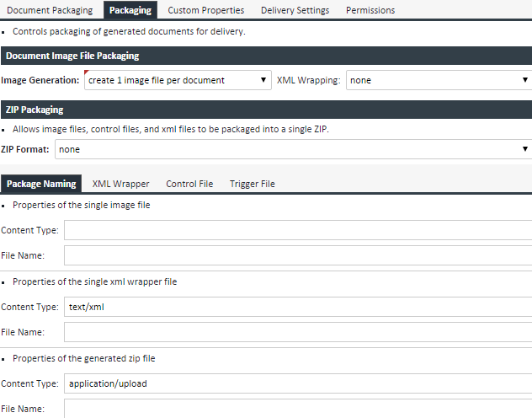Viewport: 532px width, 418px height.
Task: Select the Packaging tab
Action: point(130,10)
